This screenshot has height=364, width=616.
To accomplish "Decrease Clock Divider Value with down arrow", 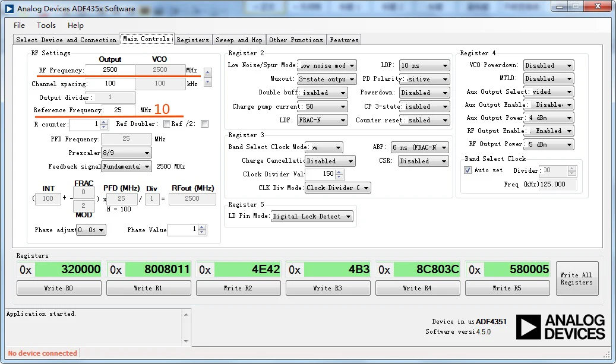I will click(339, 177).
